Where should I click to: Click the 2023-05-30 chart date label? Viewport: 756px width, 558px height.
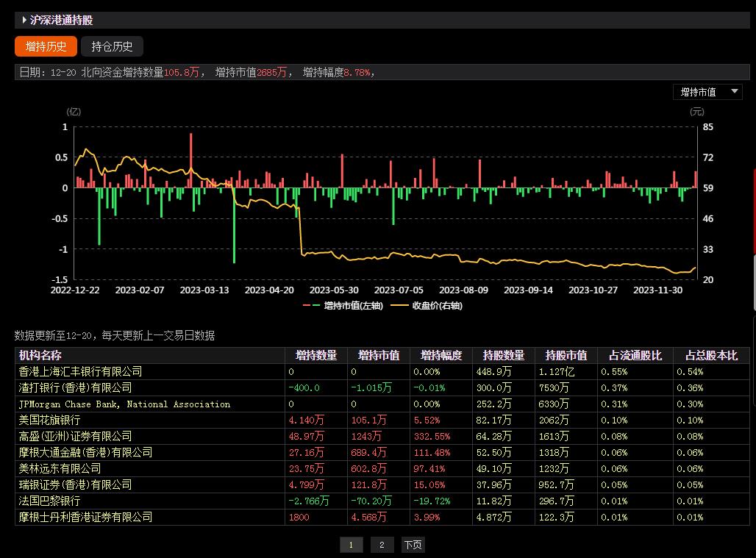[x=334, y=290]
